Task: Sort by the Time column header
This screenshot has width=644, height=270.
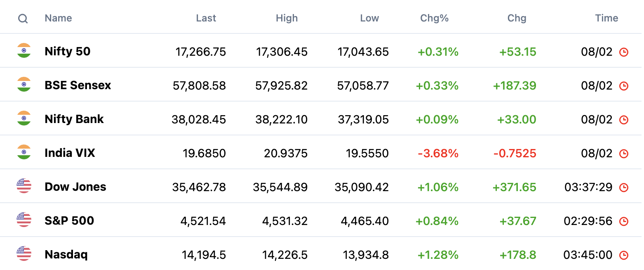Action: pyautogui.click(x=606, y=18)
